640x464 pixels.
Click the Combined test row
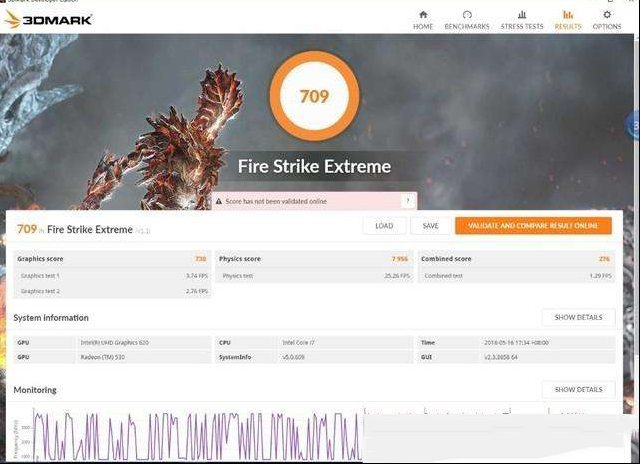[x=516, y=276]
